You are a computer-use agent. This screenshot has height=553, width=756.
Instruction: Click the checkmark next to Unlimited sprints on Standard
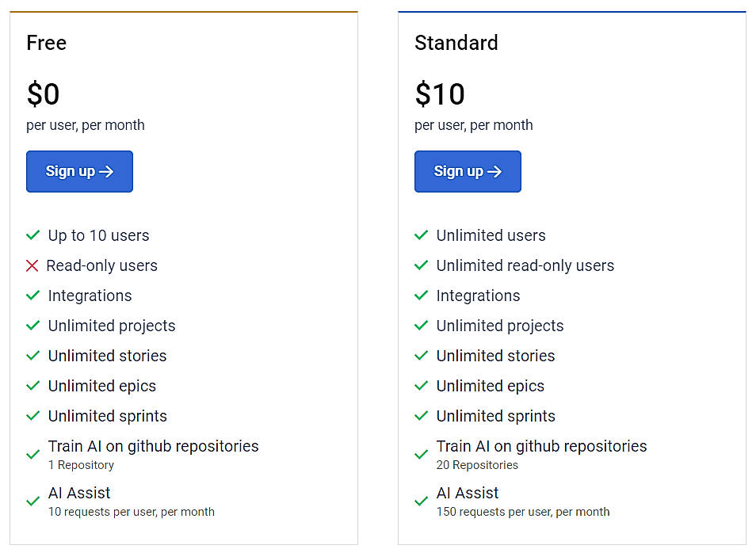coord(422,416)
